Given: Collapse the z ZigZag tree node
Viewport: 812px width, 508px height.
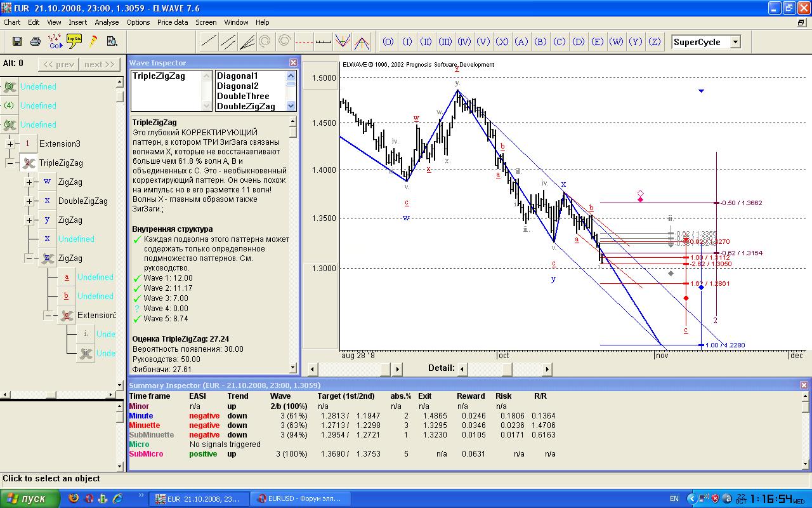Looking at the screenshot, I should [x=29, y=258].
